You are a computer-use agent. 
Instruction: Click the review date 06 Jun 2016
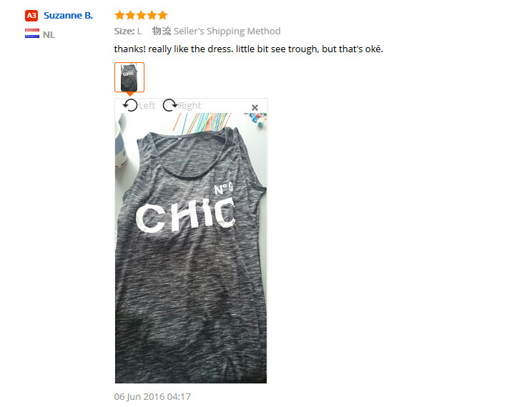click(152, 396)
